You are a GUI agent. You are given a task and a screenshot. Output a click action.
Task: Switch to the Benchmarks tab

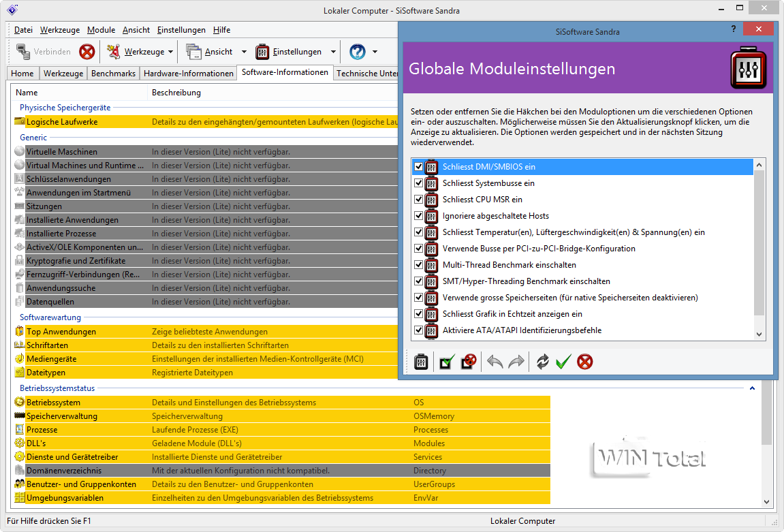click(113, 74)
